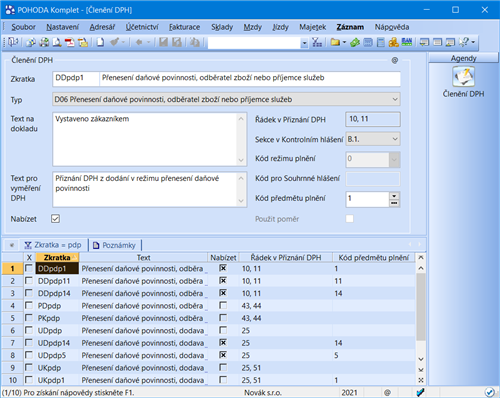Open the Záznam menu

[350, 27]
